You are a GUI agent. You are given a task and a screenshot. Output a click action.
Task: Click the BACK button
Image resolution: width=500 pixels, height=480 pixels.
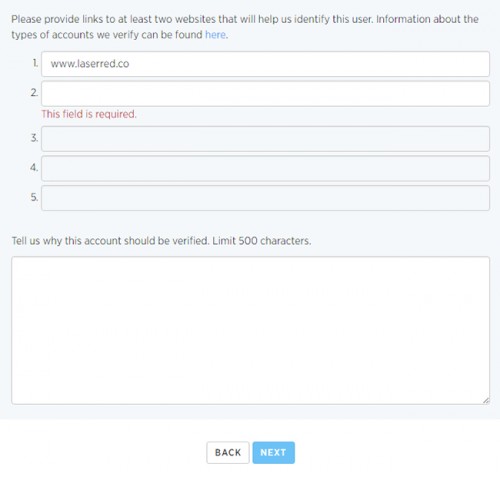coord(228,452)
